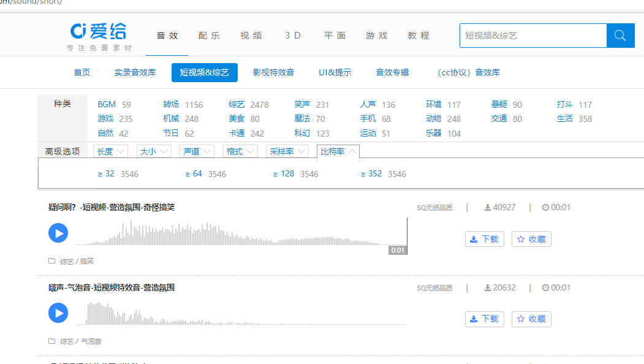Open the 视频 top navigation item

[251, 36]
